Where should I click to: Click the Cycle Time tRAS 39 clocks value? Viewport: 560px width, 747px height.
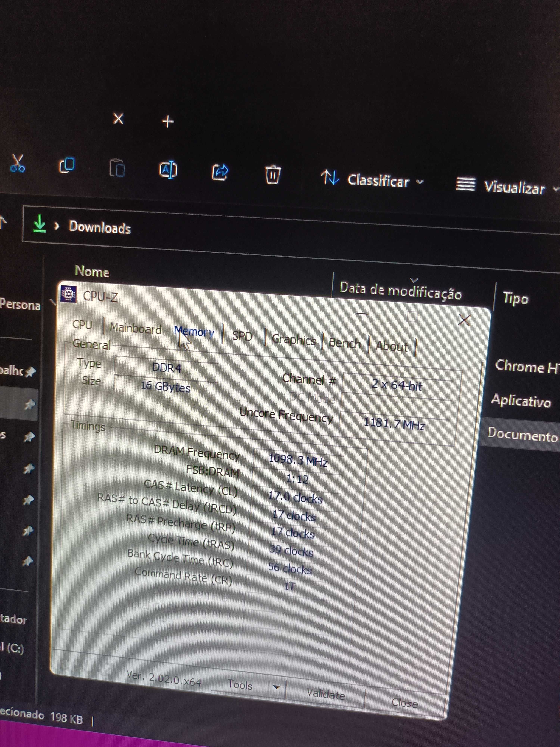(291, 551)
